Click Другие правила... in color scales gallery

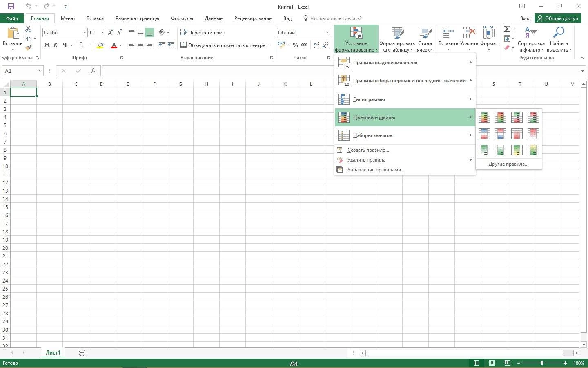click(x=508, y=164)
